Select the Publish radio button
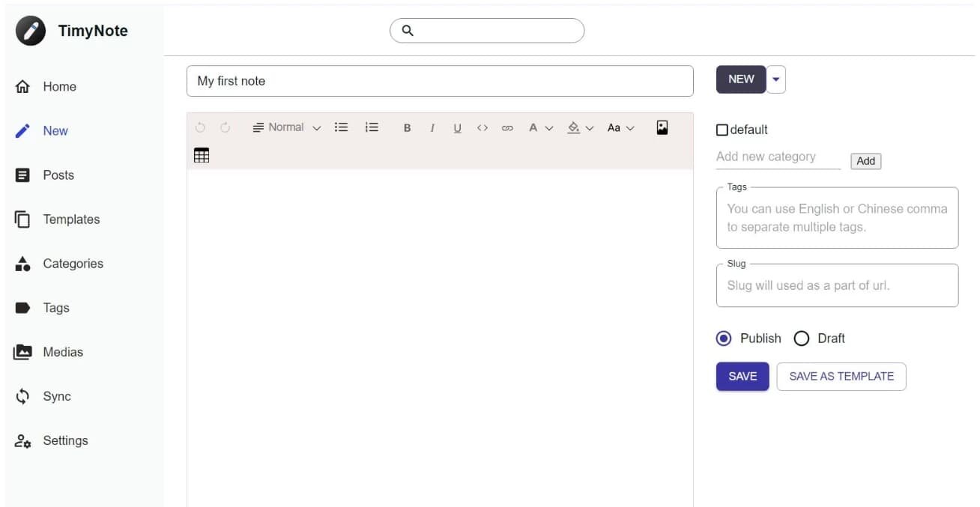Screen dimensions: 980x507 [723, 338]
